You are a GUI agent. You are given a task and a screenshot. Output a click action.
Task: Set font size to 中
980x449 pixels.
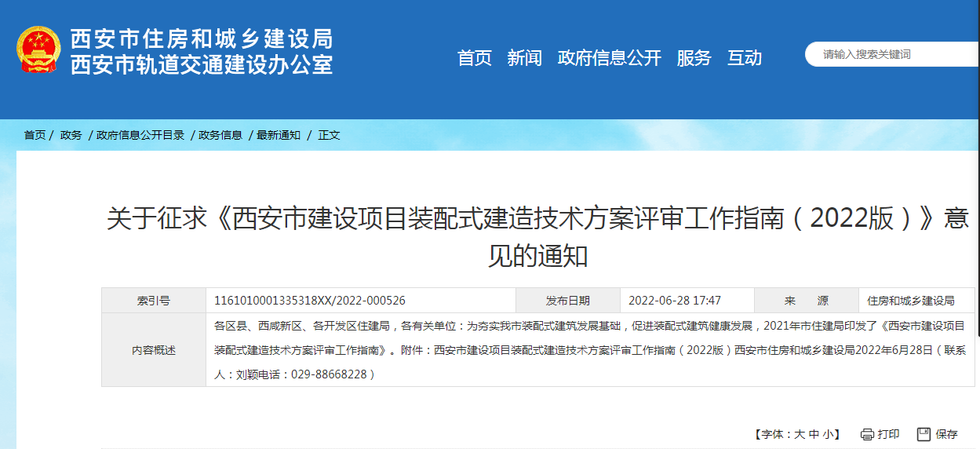814,434
